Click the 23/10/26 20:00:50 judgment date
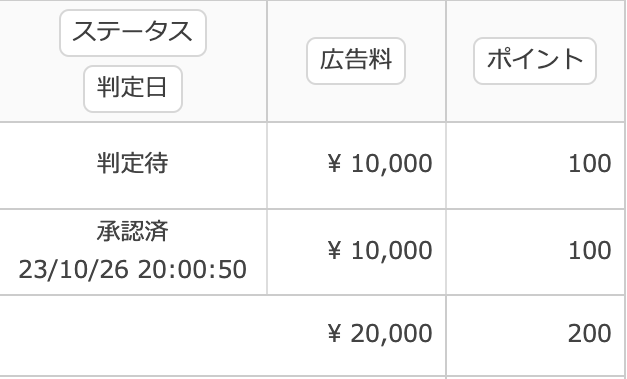Screen dimensions: 627x379 point(133,269)
